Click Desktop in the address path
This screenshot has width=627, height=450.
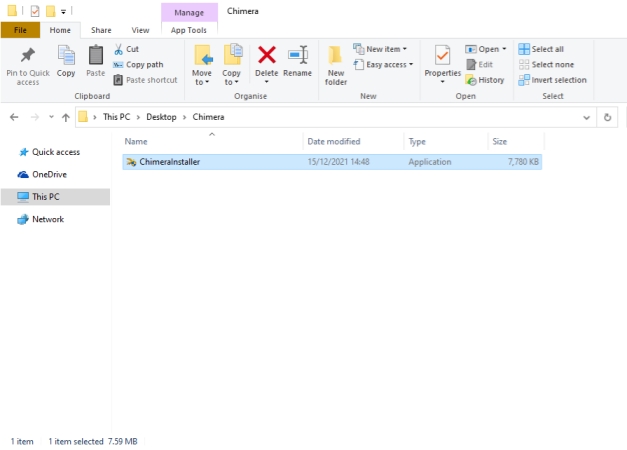(x=161, y=117)
